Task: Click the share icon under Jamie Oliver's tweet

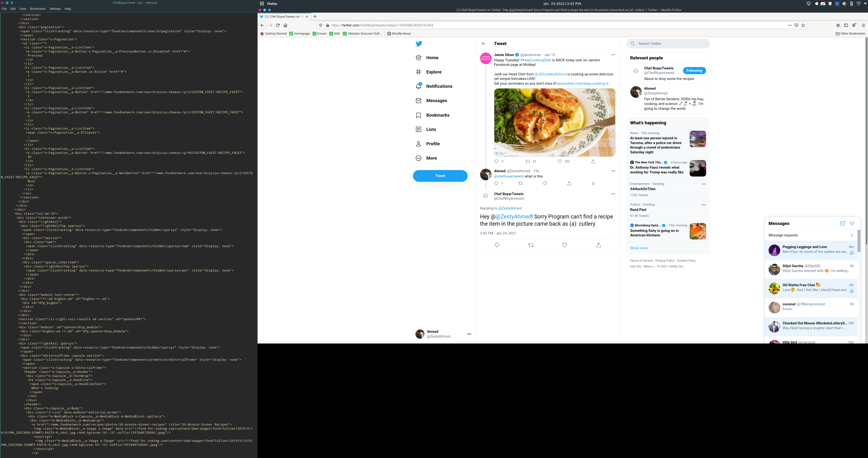Action: (x=593, y=161)
